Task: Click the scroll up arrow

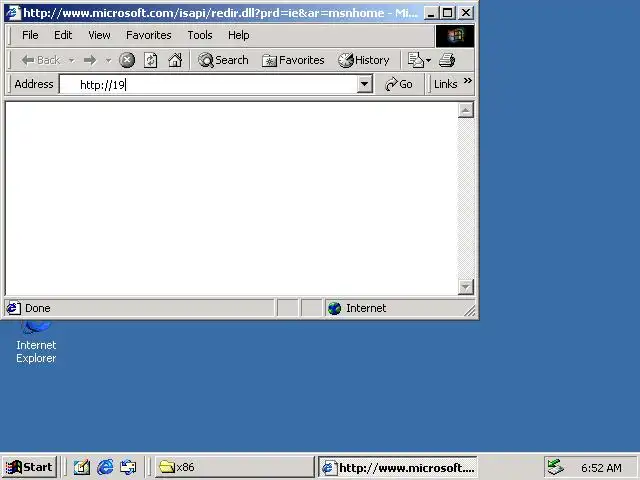Action: coord(466,110)
